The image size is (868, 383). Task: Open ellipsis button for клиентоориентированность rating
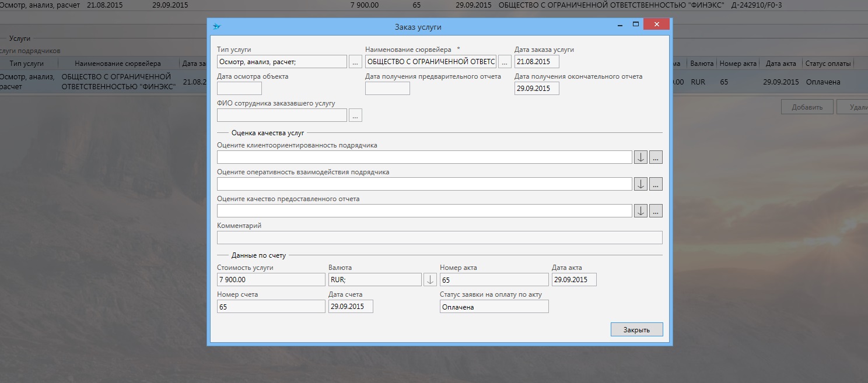tap(656, 157)
